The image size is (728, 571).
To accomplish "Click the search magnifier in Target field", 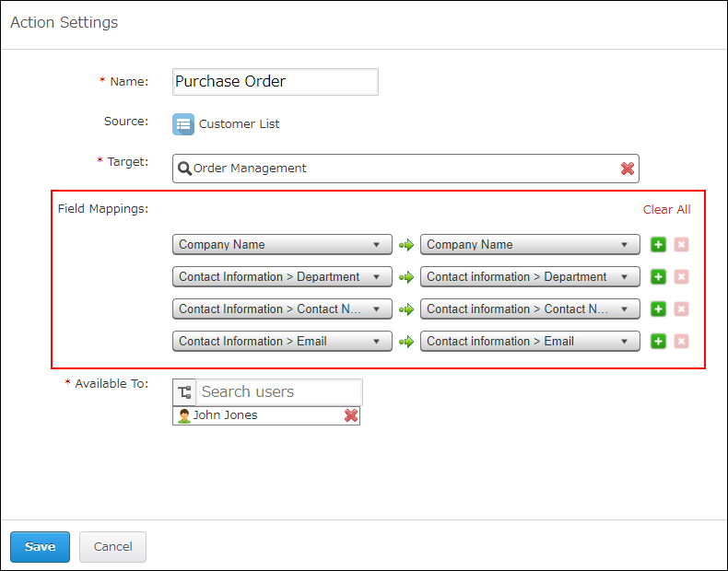I will [x=184, y=169].
